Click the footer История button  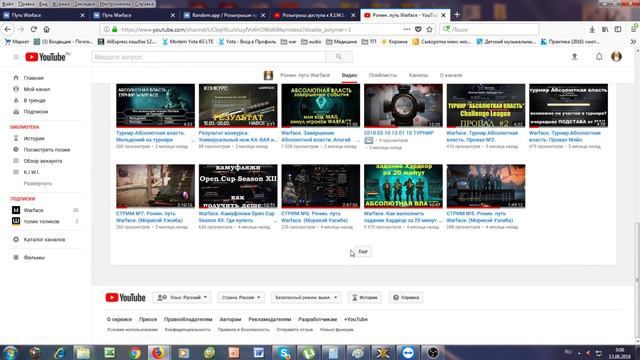coord(364,298)
